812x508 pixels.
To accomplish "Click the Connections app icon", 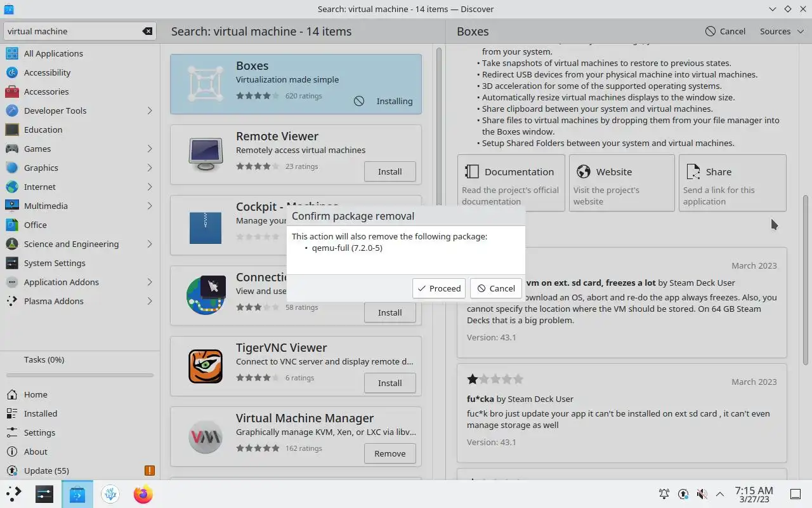I will 206,295.
